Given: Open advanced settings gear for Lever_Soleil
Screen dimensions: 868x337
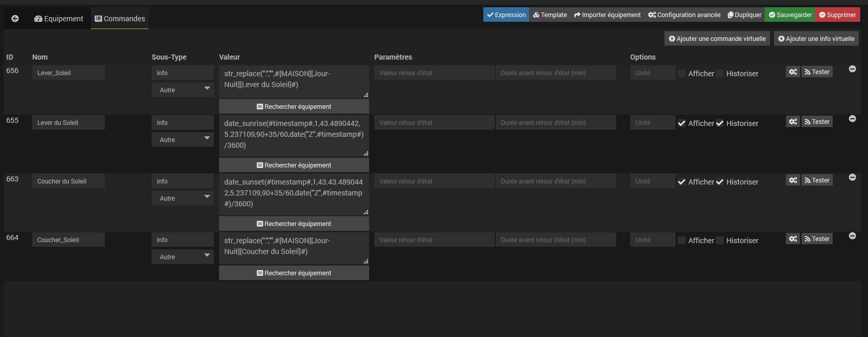Looking at the screenshot, I should [x=793, y=72].
